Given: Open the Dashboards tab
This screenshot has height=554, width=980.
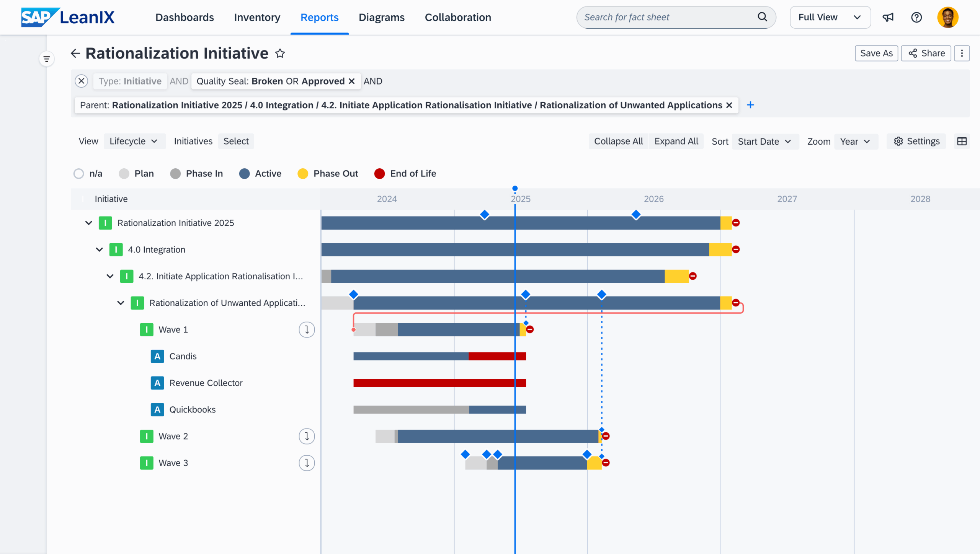Looking at the screenshot, I should 185,17.
